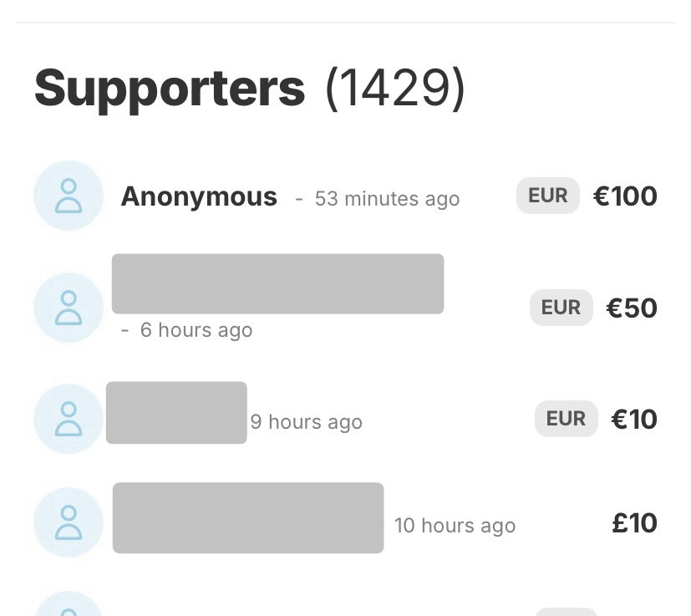The width and height of the screenshot is (691, 616).
Task: Click the supporter count (1429)
Action: pyautogui.click(x=394, y=88)
